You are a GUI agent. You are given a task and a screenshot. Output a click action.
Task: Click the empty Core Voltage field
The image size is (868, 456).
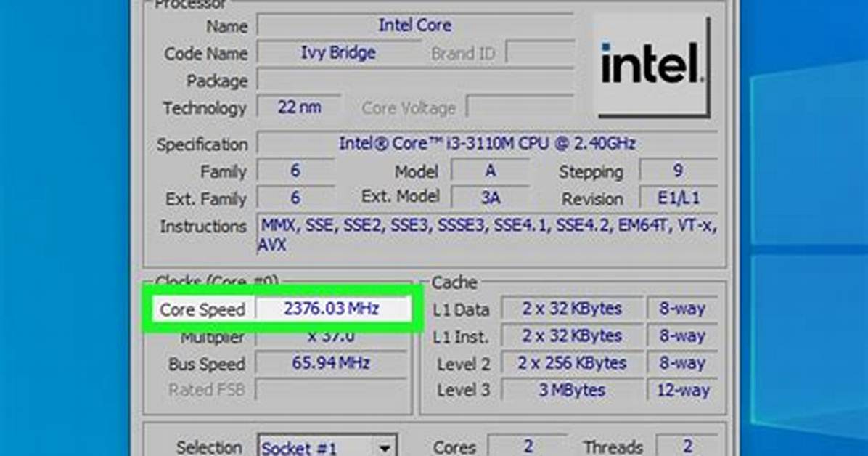[x=520, y=107]
